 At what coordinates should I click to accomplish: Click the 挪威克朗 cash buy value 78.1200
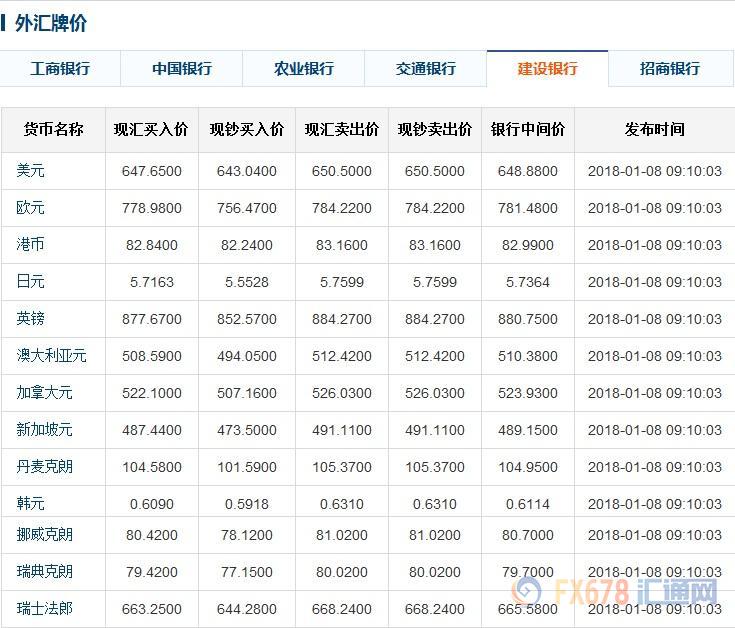247,535
